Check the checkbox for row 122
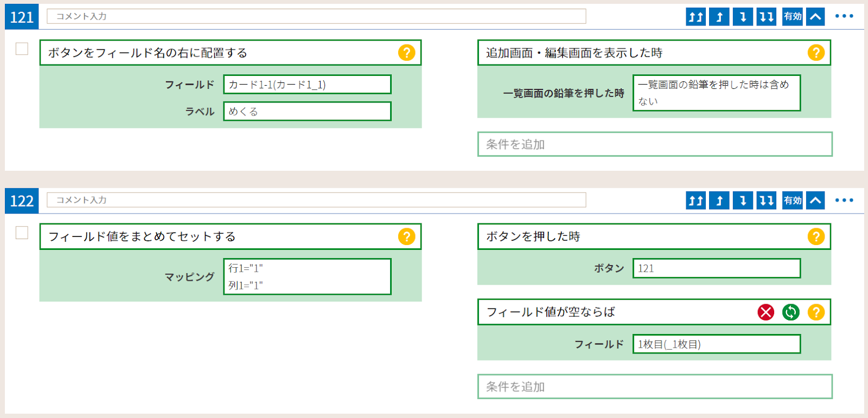Viewport: 868px width, 418px height. pyautogui.click(x=22, y=233)
